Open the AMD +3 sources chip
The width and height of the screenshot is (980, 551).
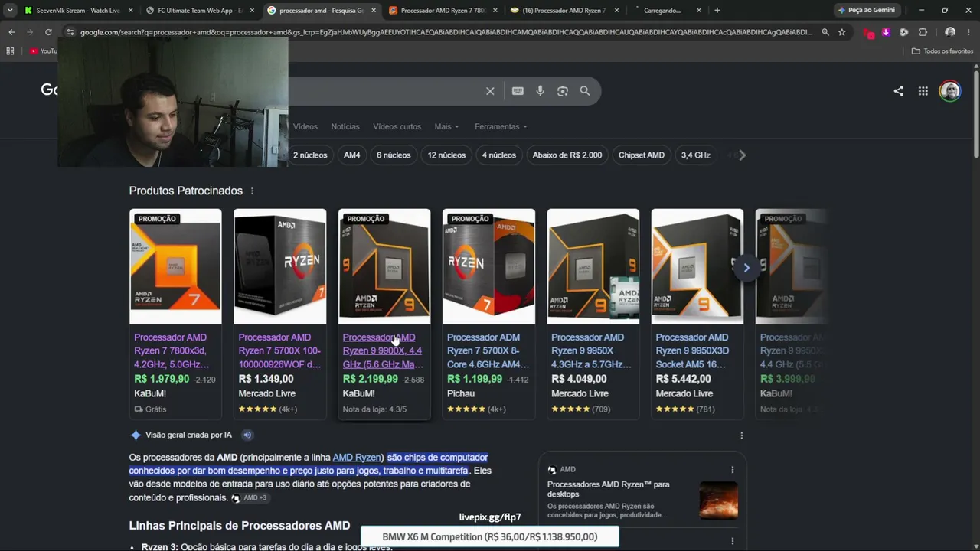(250, 498)
